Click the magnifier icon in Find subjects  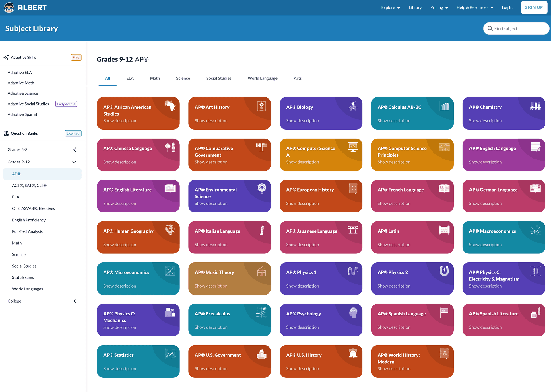pos(490,28)
